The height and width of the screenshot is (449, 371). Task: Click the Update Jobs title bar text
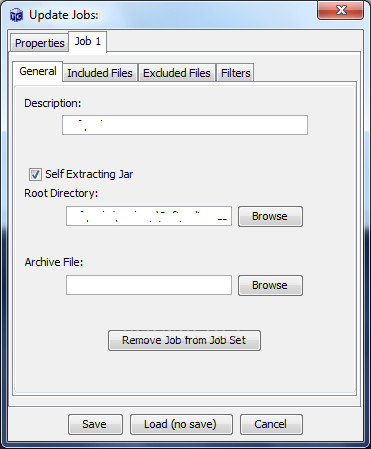tap(64, 15)
